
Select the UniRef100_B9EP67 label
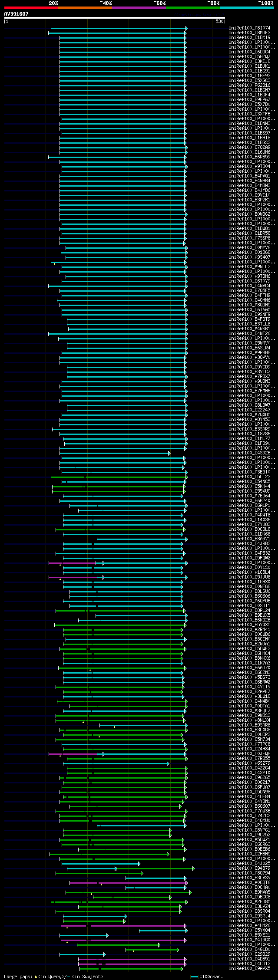(249, 99)
